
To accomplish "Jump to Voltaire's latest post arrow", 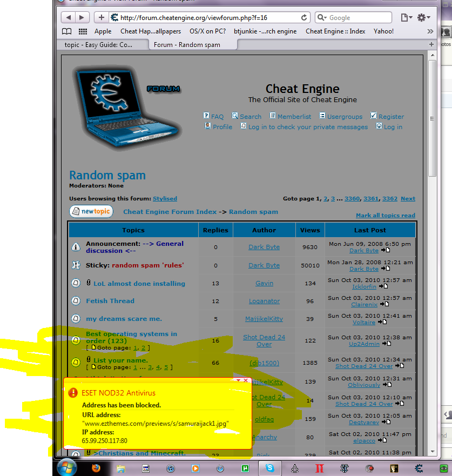I will click(x=382, y=322).
